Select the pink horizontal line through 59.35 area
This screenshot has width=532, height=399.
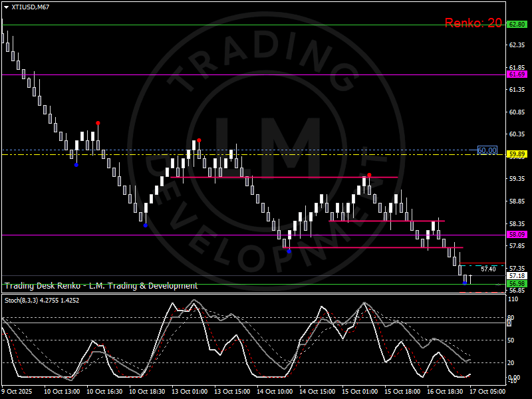coord(284,177)
